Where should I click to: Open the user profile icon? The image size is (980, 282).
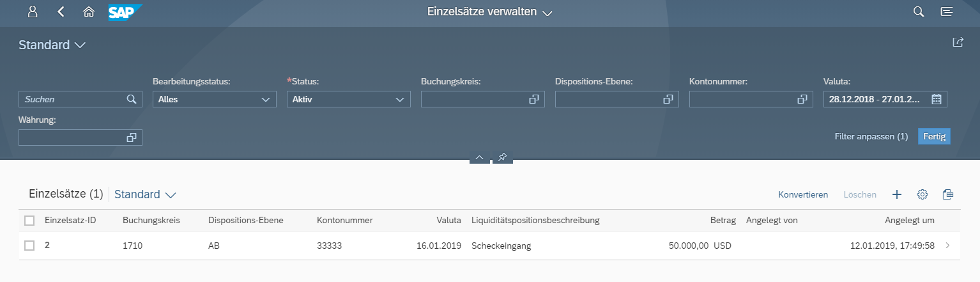33,12
